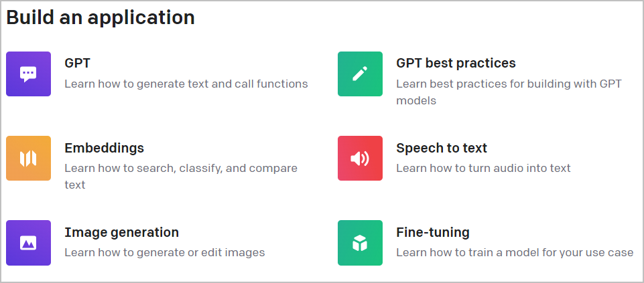This screenshot has height=283, width=644.
Task: Click the red speaker Speech to text icon
Action: (x=360, y=159)
